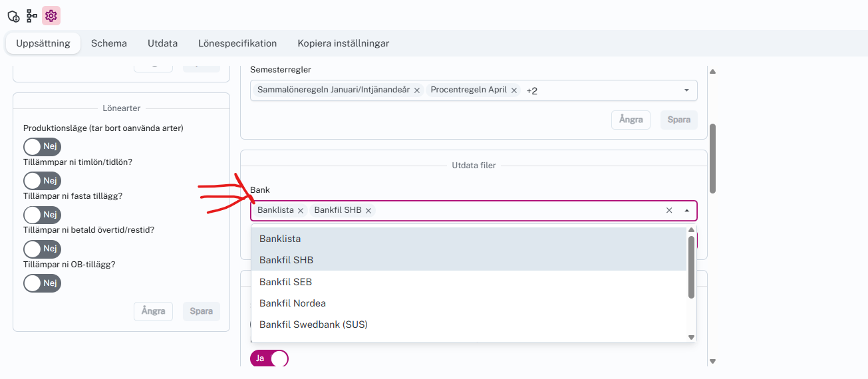This screenshot has width=868, height=379.
Task: Click the highlighted settings gear icon
Action: tap(51, 15)
